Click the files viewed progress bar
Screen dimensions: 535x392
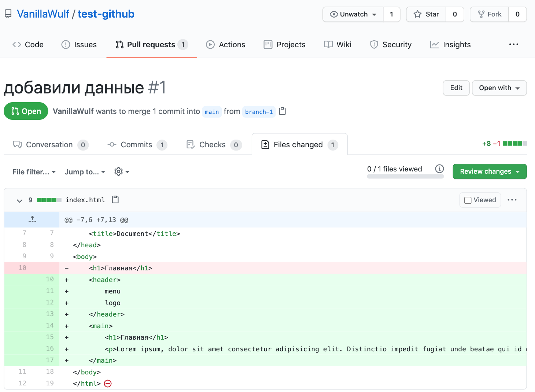[x=405, y=177]
